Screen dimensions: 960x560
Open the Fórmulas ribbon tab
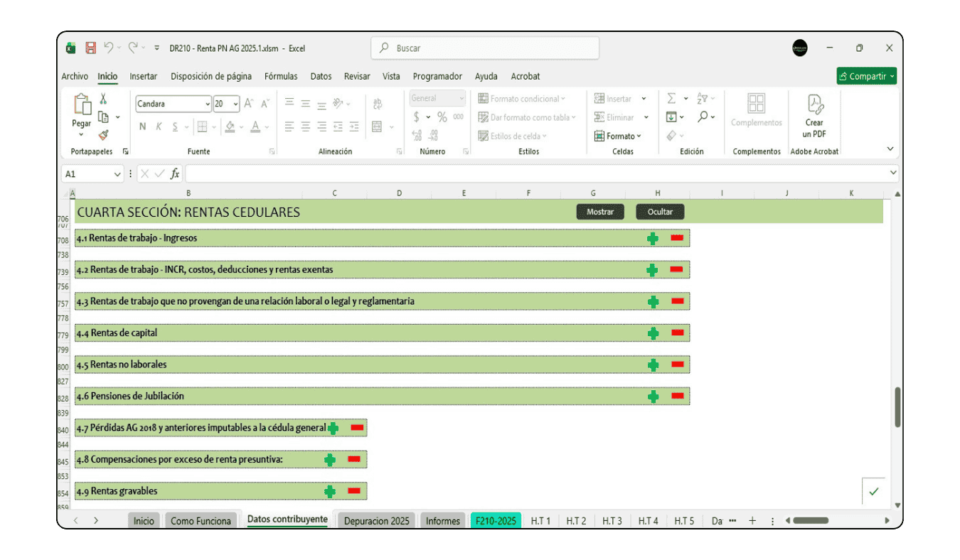(x=281, y=76)
